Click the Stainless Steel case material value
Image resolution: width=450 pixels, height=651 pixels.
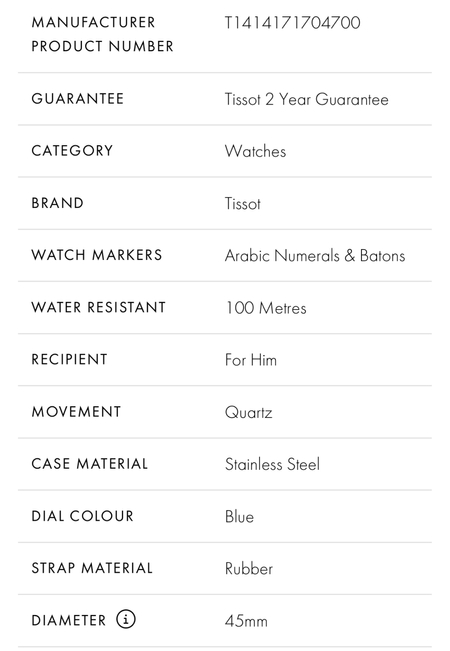272,464
